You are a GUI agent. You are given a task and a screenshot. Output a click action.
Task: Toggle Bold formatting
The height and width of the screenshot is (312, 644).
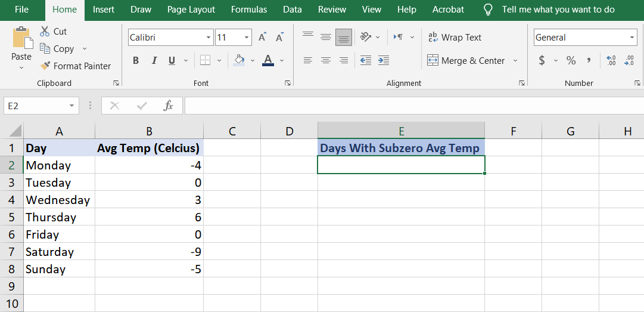[x=136, y=60]
